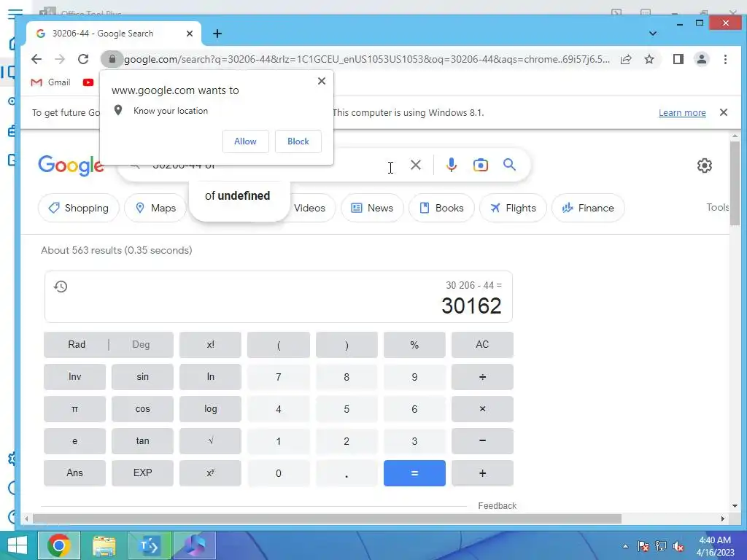Switch to the Maps results tab
747x560 pixels.
[x=155, y=208]
